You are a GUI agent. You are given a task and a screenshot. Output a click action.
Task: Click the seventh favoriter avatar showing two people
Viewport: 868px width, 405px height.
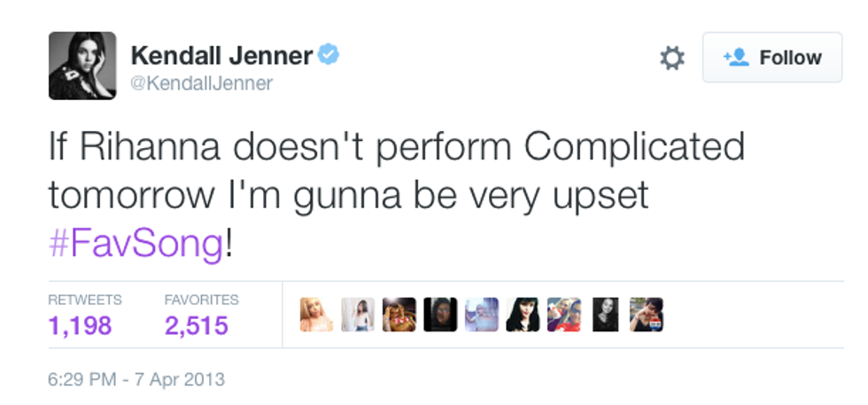(564, 315)
